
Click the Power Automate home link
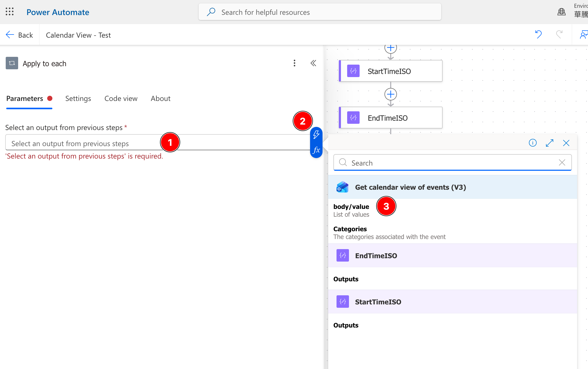click(x=58, y=12)
